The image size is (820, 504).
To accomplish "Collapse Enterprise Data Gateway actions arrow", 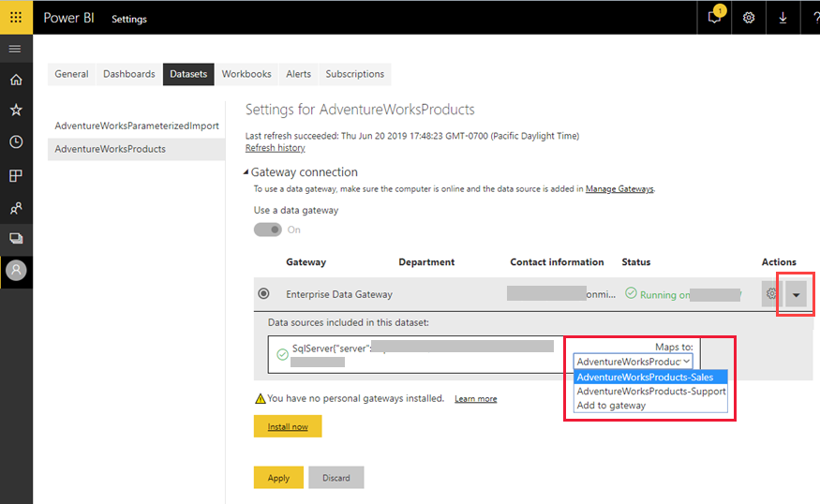I will coord(796,295).
